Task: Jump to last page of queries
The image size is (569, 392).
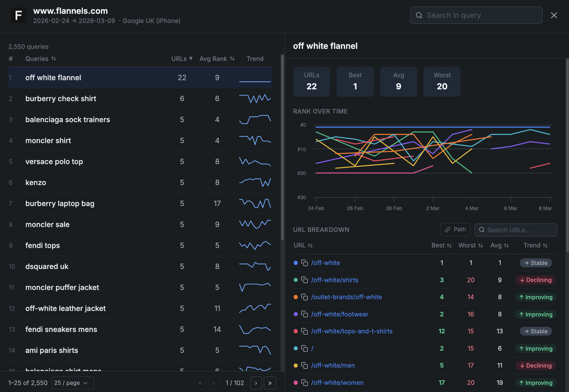Action: (x=270, y=383)
